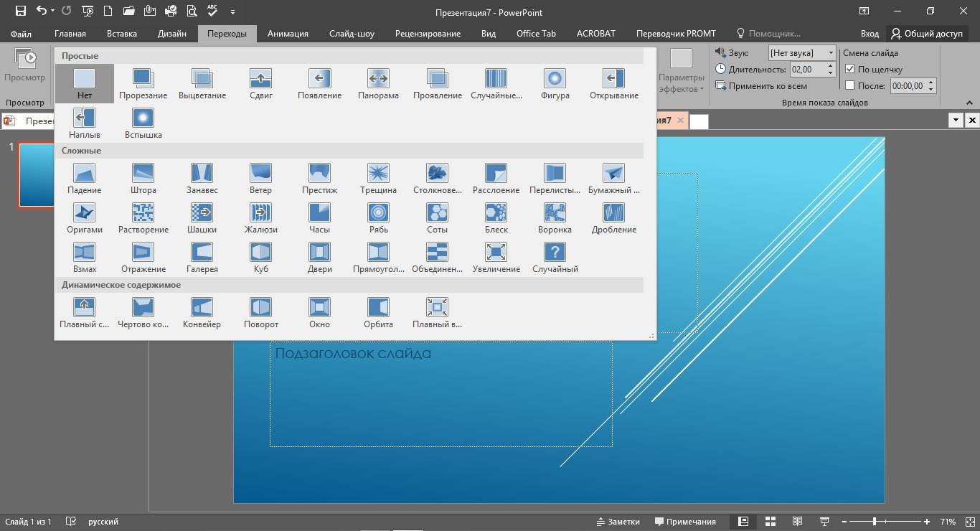Apply the Занавес transition
This screenshot has width=980, height=531.
[202, 179]
